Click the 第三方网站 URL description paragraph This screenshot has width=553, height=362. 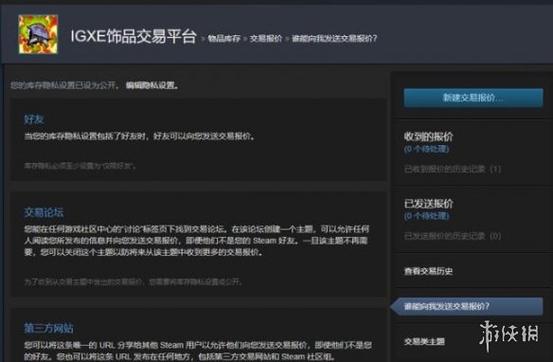click(x=198, y=351)
